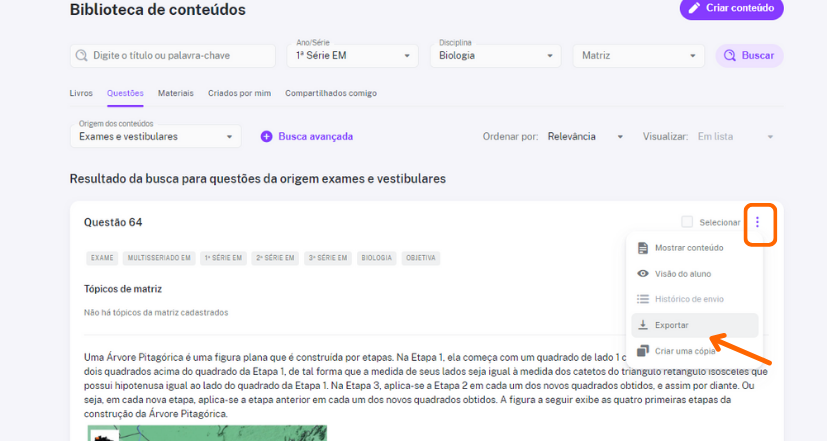Viewport: 828px width, 442px height.
Task: Click the EXAME tag
Action: (102, 258)
